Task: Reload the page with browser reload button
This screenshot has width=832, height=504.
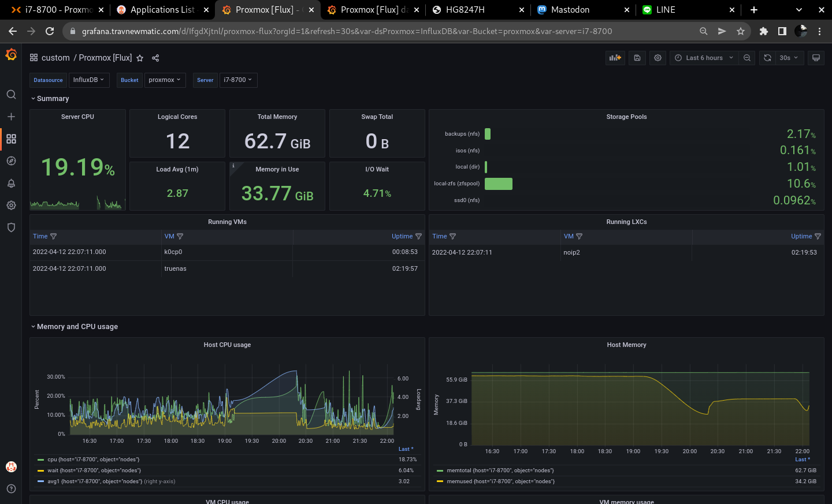Action: (x=50, y=31)
